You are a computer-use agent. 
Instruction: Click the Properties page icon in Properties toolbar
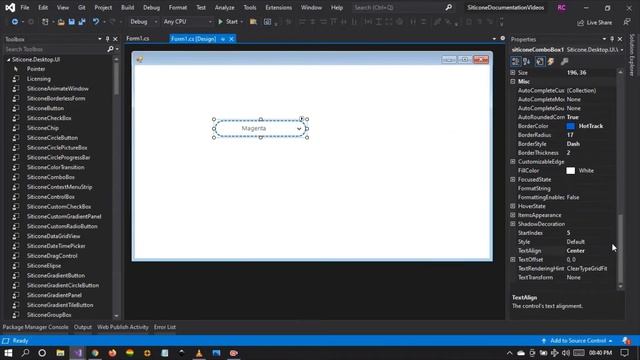click(x=540, y=62)
